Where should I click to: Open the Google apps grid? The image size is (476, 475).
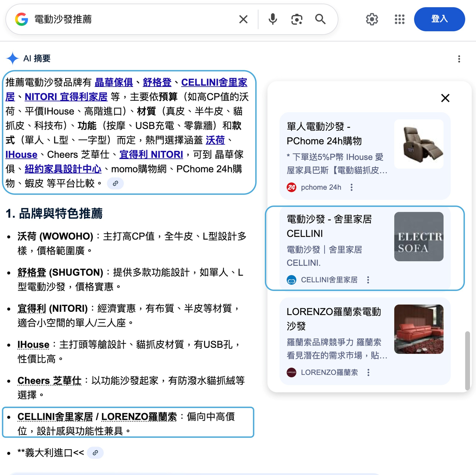pyautogui.click(x=399, y=19)
